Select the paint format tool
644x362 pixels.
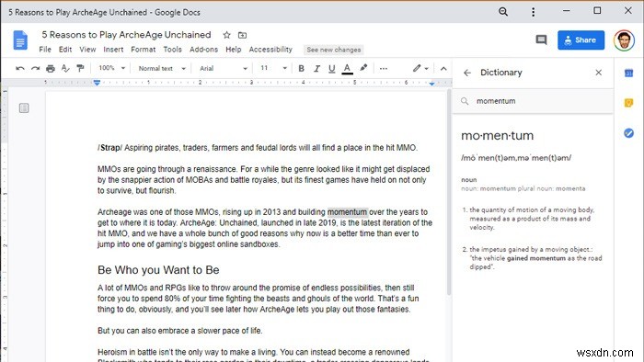(81, 69)
